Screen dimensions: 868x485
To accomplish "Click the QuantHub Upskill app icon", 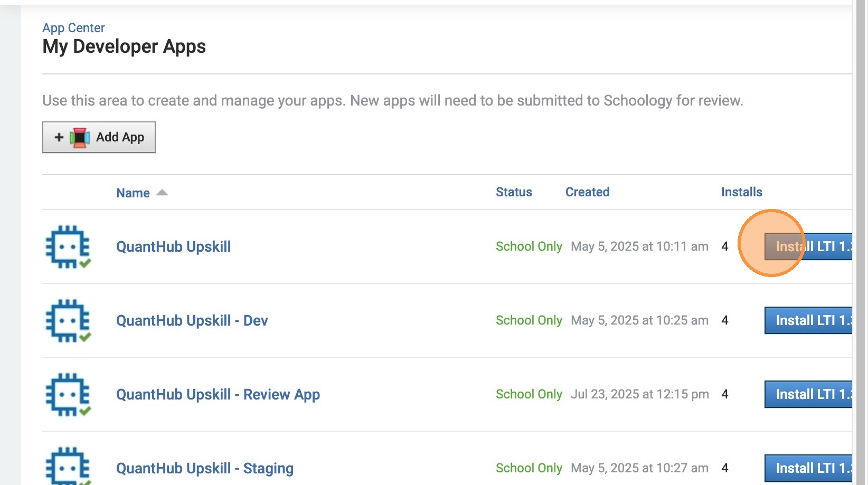I will tap(68, 246).
